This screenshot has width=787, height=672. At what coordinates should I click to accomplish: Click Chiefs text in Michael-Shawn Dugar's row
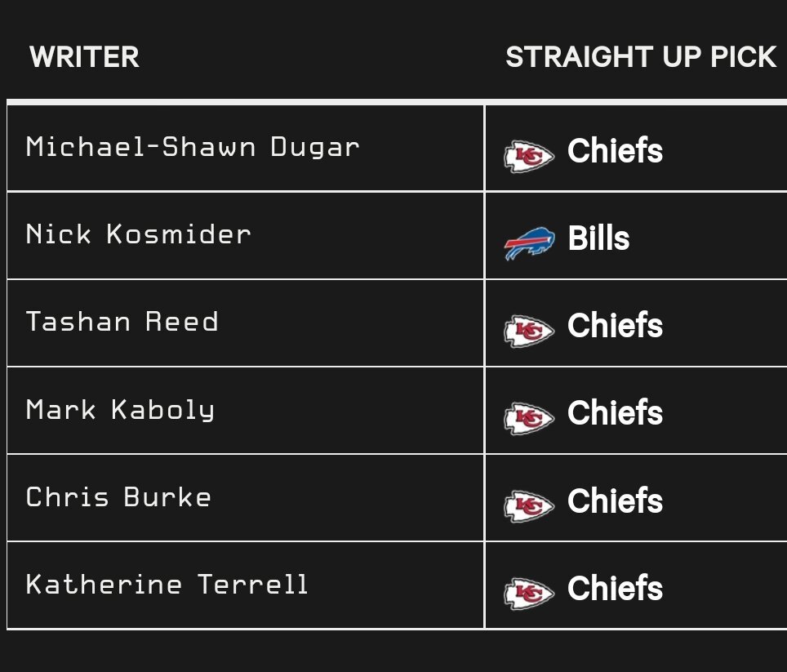[x=615, y=150]
